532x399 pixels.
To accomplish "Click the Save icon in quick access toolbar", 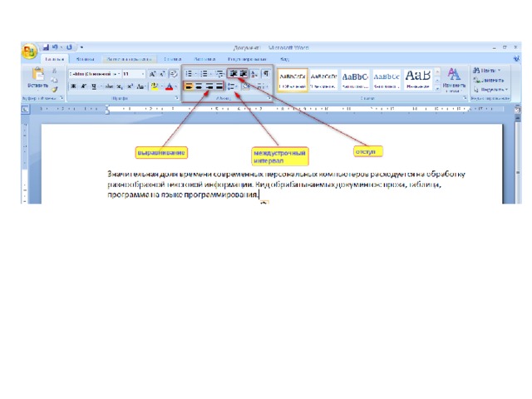I will [47, 47].
